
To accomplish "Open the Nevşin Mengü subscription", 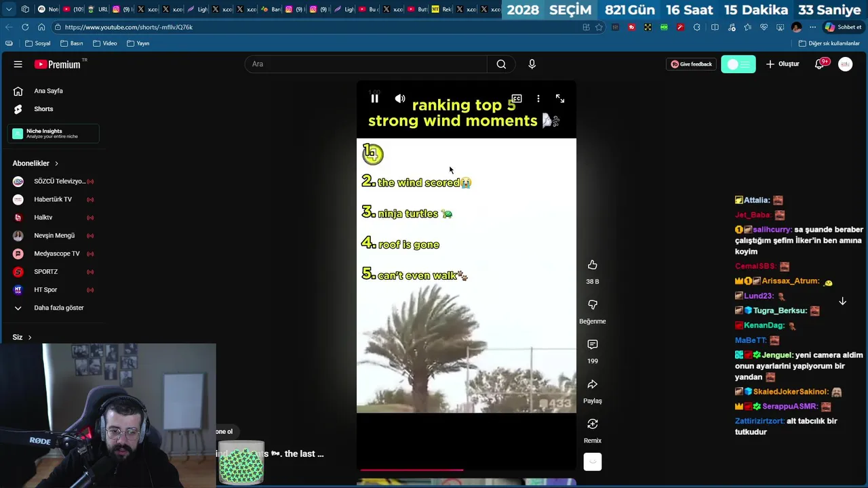I will [x=53, y=236].
